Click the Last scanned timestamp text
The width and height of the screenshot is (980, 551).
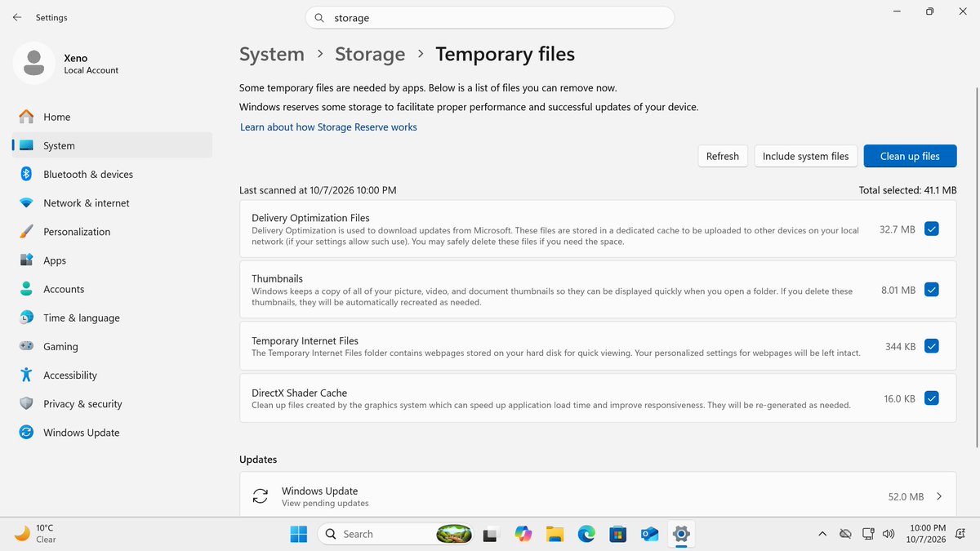pos(318,190)
